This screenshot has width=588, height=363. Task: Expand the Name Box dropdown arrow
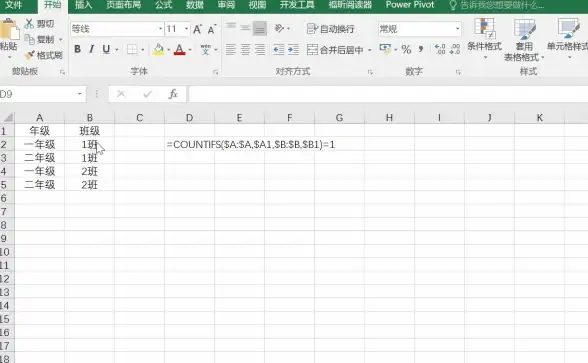click(80, 94)
